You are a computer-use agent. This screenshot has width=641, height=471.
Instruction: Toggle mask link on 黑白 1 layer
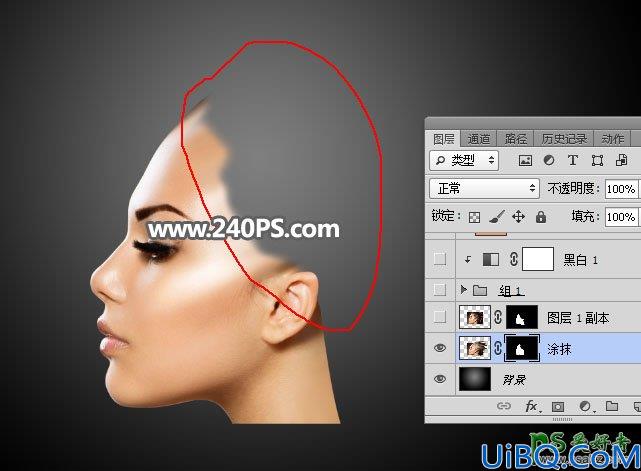point(514,259)
